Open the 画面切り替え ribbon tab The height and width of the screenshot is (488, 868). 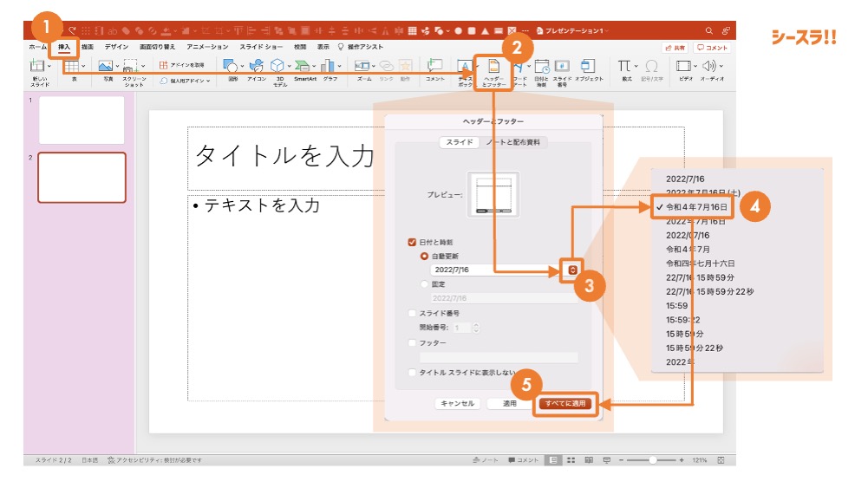(x=157, y=47)
